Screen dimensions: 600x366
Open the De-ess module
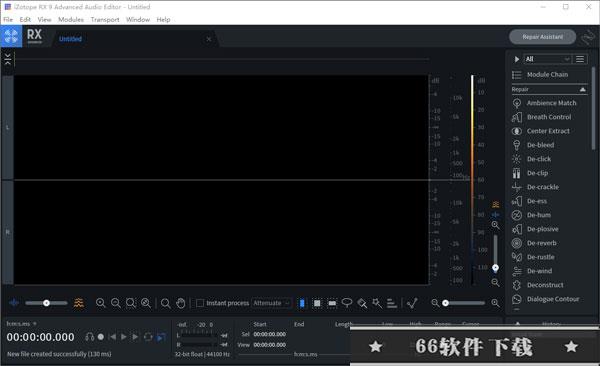(x=529, y=201)
